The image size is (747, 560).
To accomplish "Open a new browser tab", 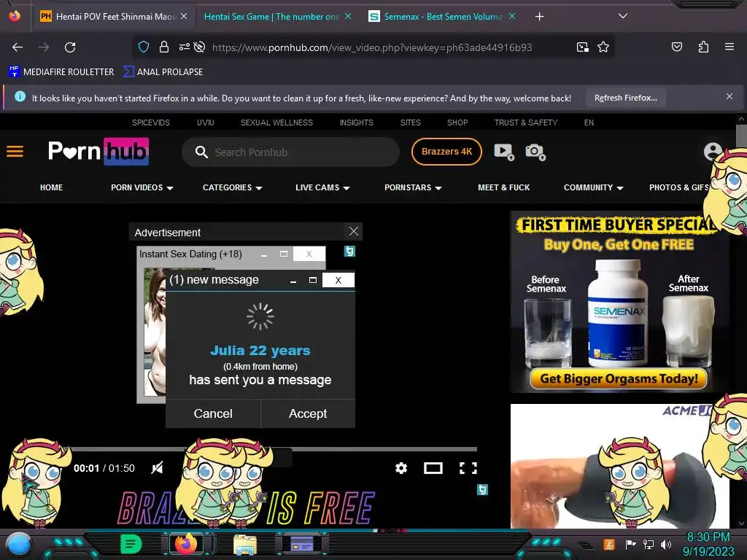I will pyautogui.click(x=539, y=17).
